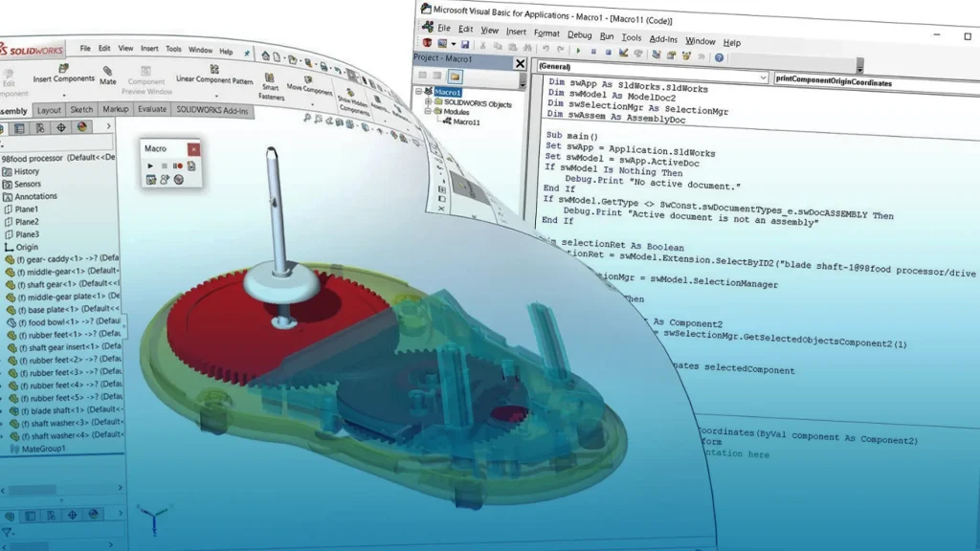Toggle Record/Pause Macro in Macro toolbar

coord(178,166)
